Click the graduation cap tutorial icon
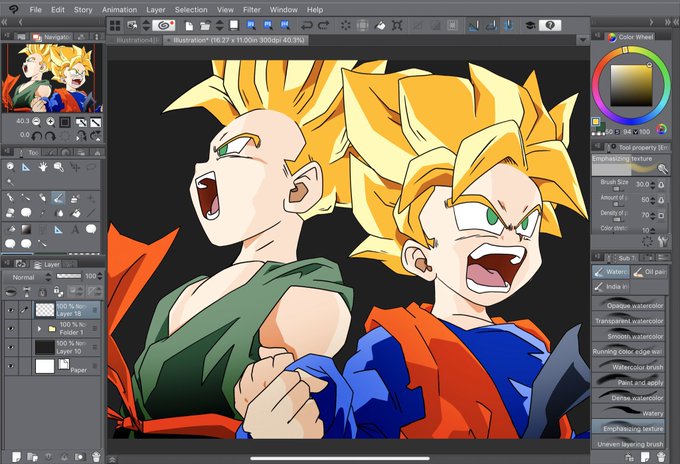680x464 pixels. click(x=530, y=26)
